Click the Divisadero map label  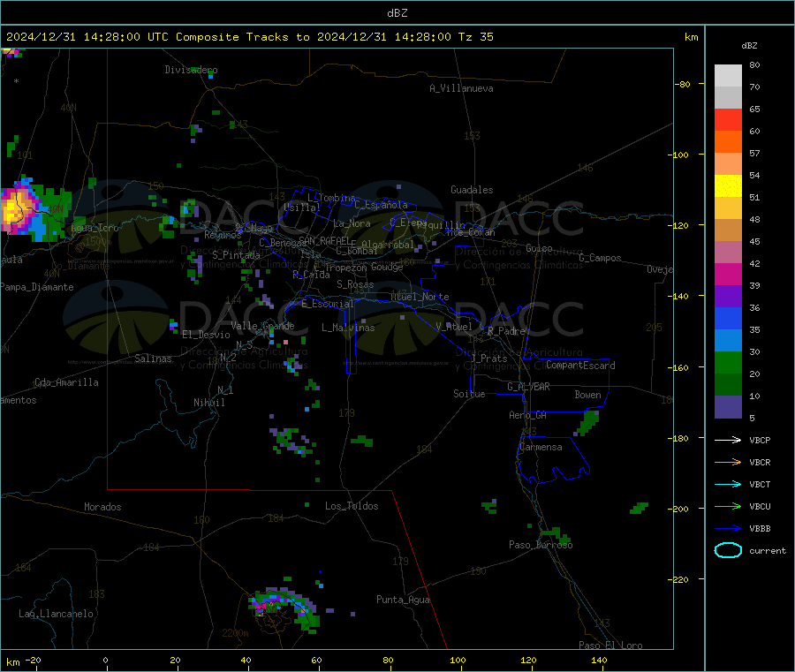tap(191, 70)
